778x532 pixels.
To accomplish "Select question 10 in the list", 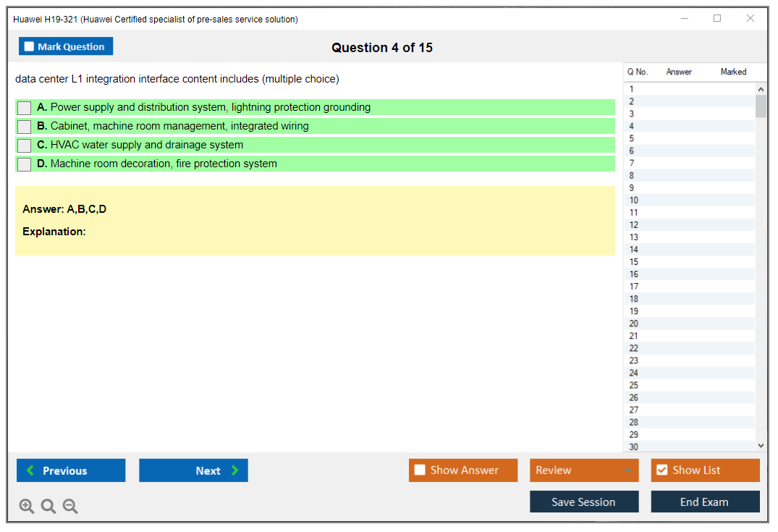I will point(634,200).
